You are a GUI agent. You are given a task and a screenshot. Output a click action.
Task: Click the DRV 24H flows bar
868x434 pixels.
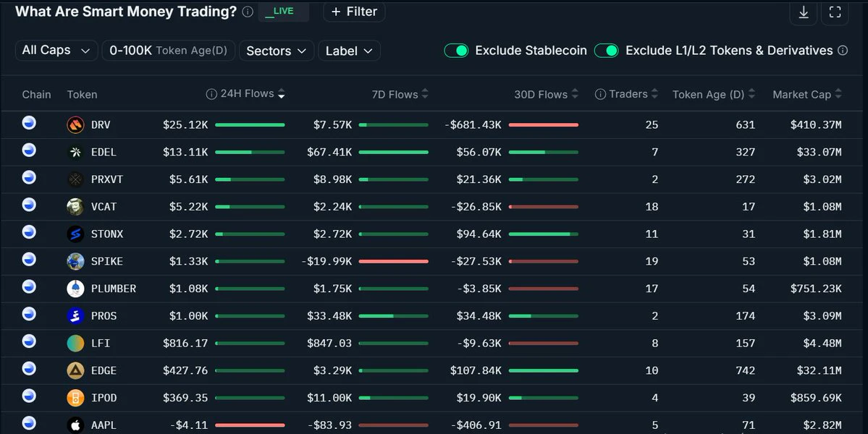tap(250, 125)
